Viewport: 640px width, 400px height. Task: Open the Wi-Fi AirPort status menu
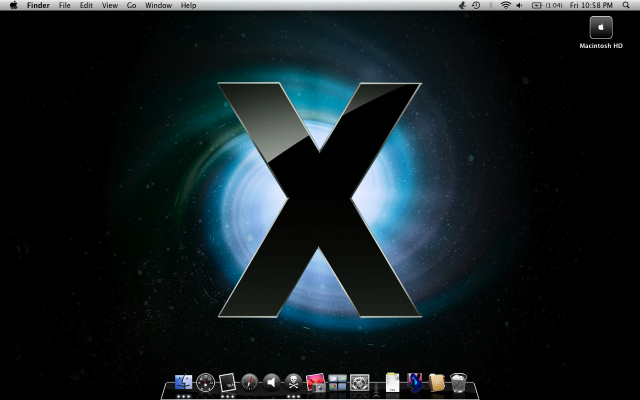tap(506, 5)
